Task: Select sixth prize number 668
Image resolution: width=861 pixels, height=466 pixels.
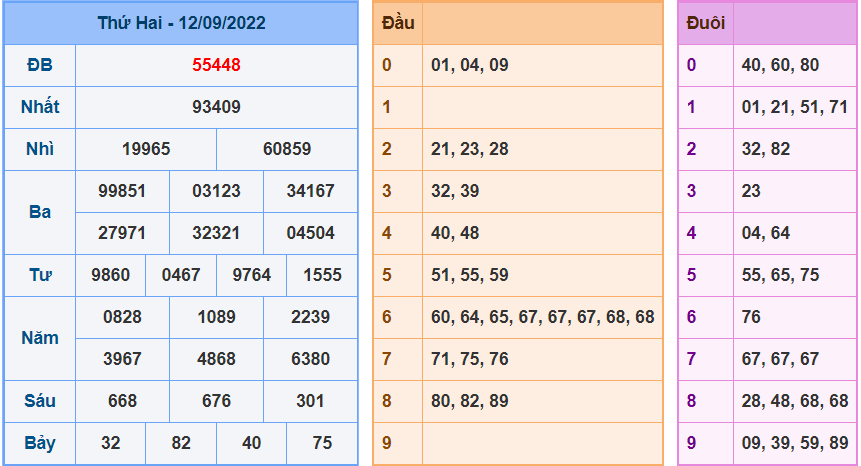Action: [122, 401]
